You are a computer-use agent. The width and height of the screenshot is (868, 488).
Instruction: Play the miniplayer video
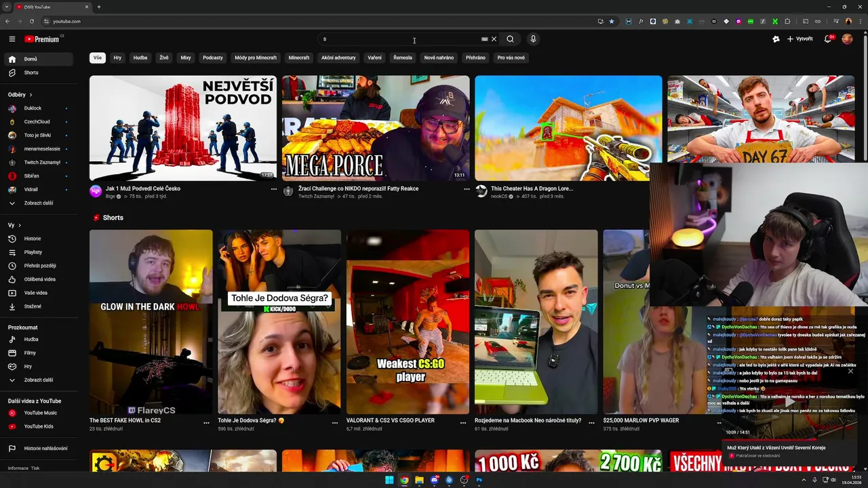tap(790, 402)
